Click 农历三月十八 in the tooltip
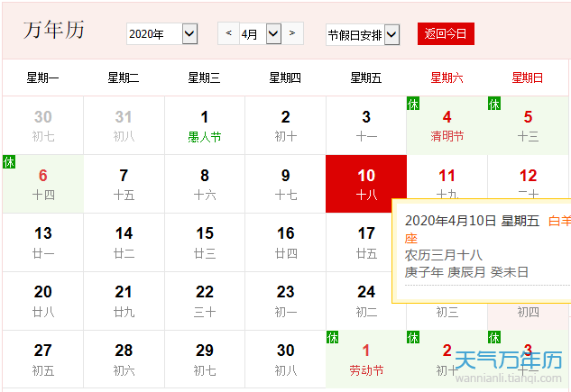The height and width of the screenshot is (392, 571). [x=444, y=255]
